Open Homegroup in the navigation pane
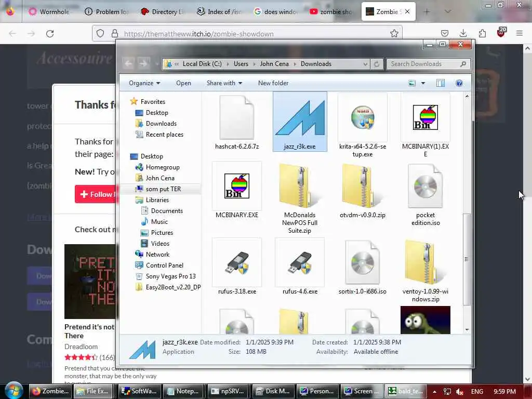 tap(163, 167)
